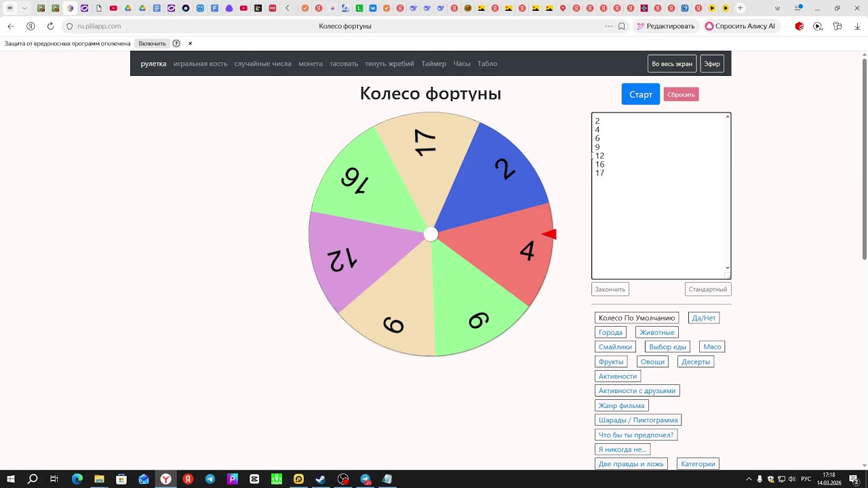
Task: Open the игральная кость tab
Action: [x=200, y=64]
